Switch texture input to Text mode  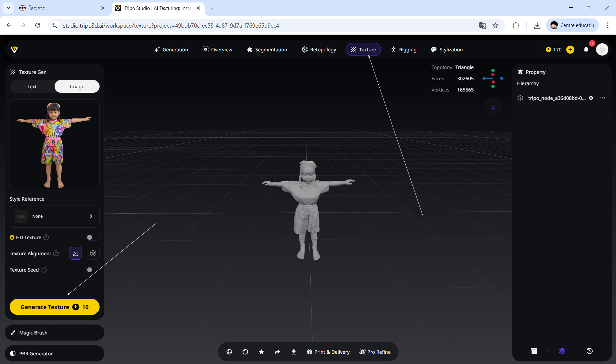[x=32, y=86]
